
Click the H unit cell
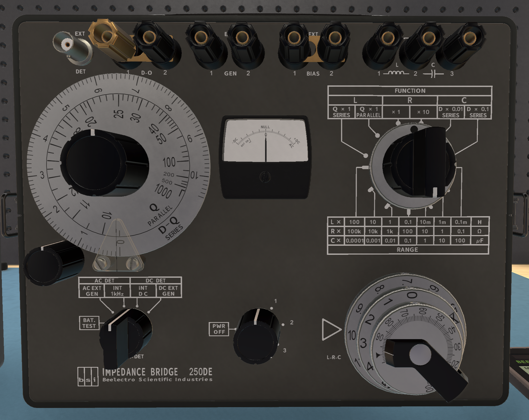(480, 222)
